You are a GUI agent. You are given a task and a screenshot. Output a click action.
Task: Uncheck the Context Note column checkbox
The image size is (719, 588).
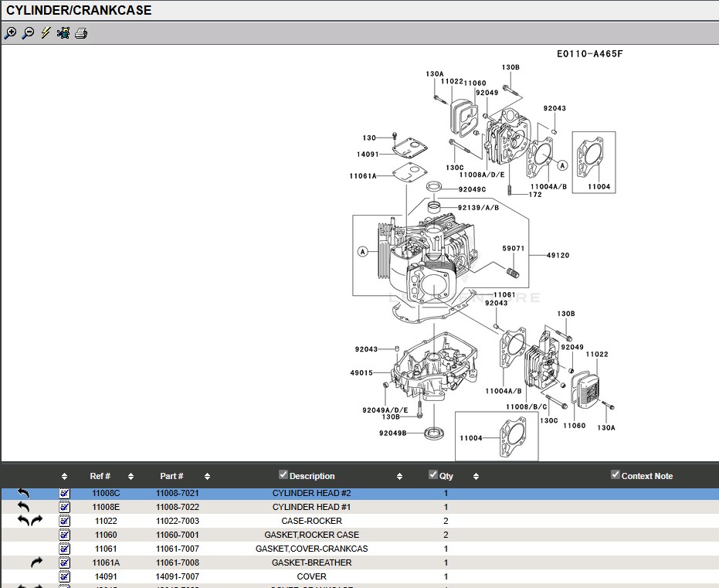[x=616, y=474]
